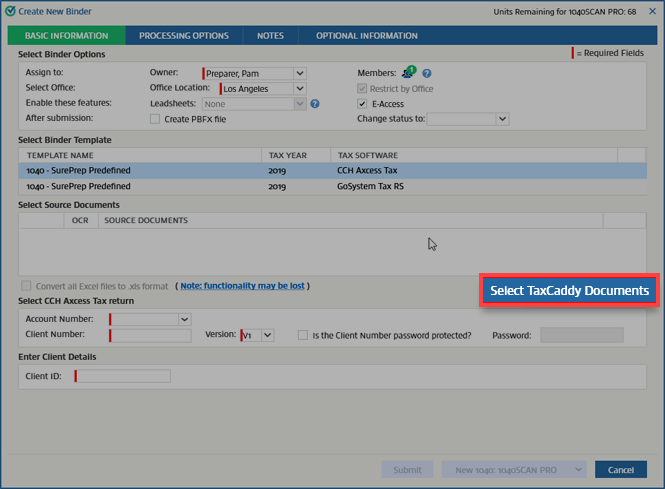Click the Client ID input field
The width and height of the screenshot is (665, 489).
(123, 376)
